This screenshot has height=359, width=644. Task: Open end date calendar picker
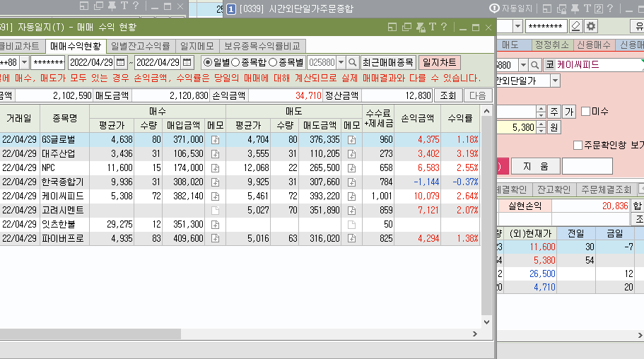187,62
